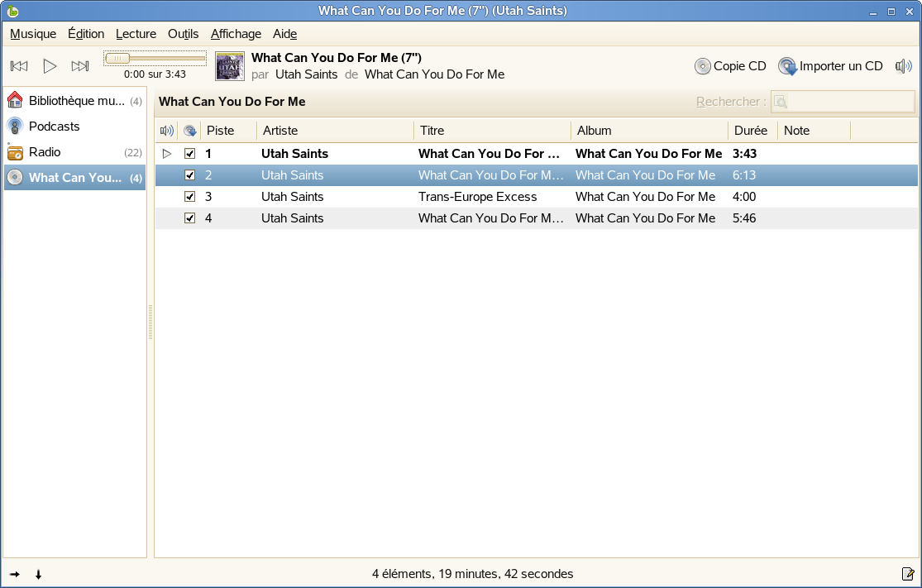Open the Affichage menu

(236, 34)
